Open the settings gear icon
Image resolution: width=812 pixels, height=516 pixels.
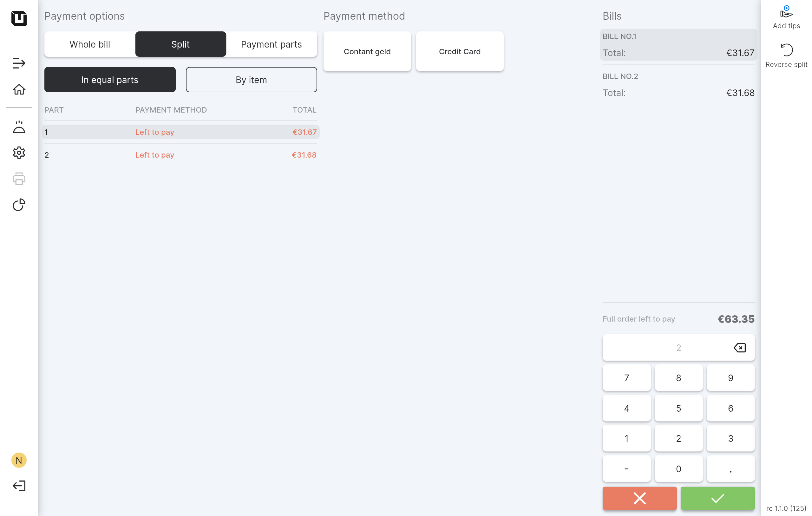(x=19, y=153)
